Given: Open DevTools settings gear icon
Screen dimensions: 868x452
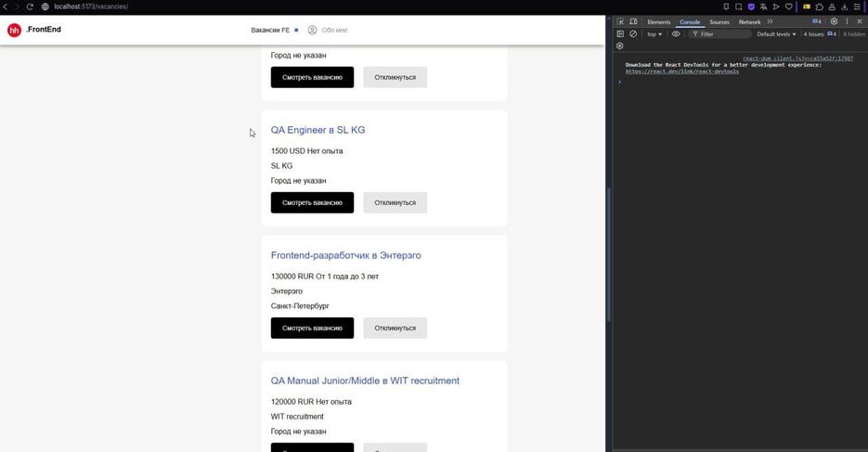Looking at the screenshot, I should [x=834, y=21].
